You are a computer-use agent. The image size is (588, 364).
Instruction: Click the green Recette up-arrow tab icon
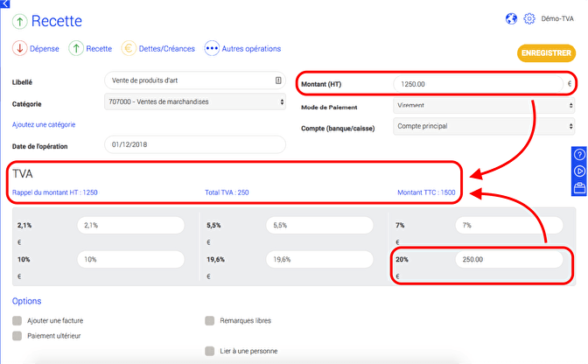(x=76, y=48)
